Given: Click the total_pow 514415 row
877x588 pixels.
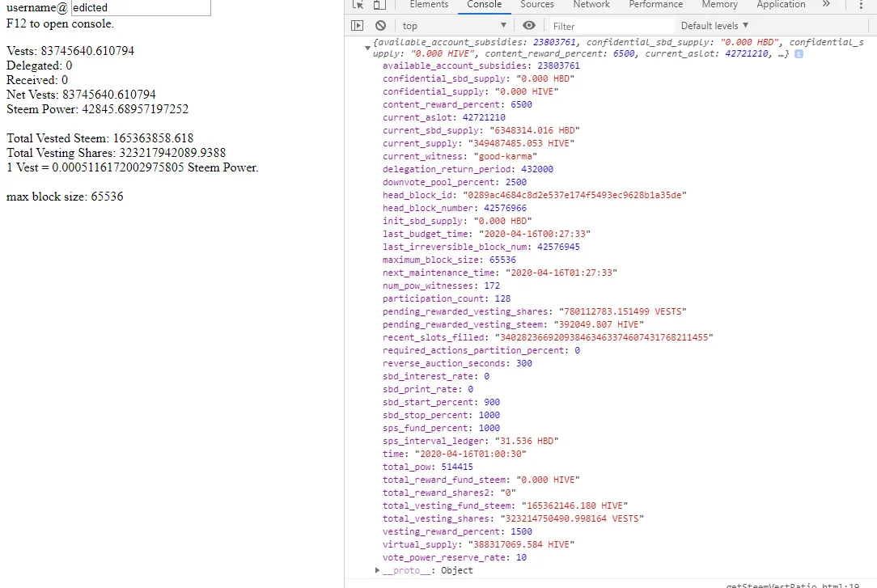Looking at the screenshot, I should pos(428,467).
